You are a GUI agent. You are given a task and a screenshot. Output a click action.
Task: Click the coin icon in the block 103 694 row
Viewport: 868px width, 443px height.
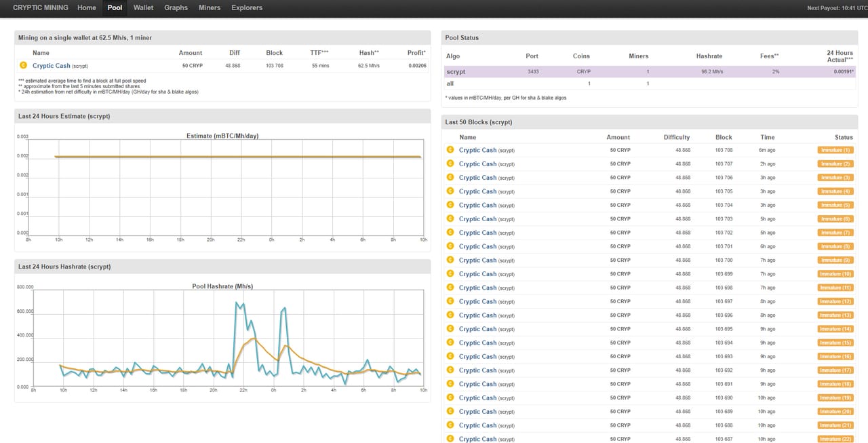[x=450, y=343]
